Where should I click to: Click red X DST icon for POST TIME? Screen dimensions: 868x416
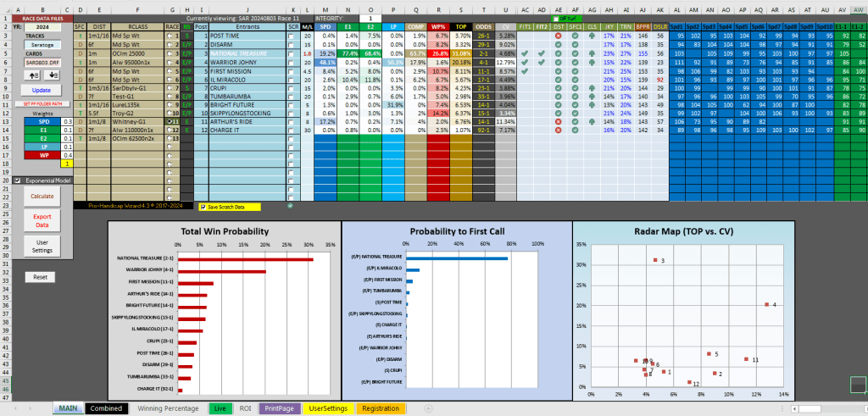558,36
